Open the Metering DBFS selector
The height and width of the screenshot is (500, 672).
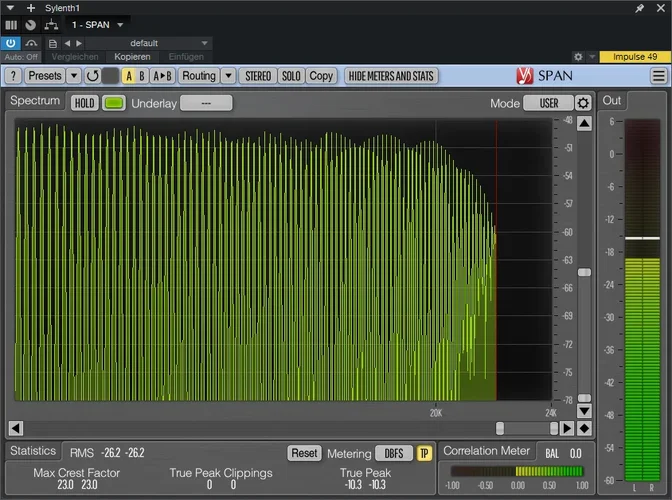pyautogui.click(x=393, y=453)
